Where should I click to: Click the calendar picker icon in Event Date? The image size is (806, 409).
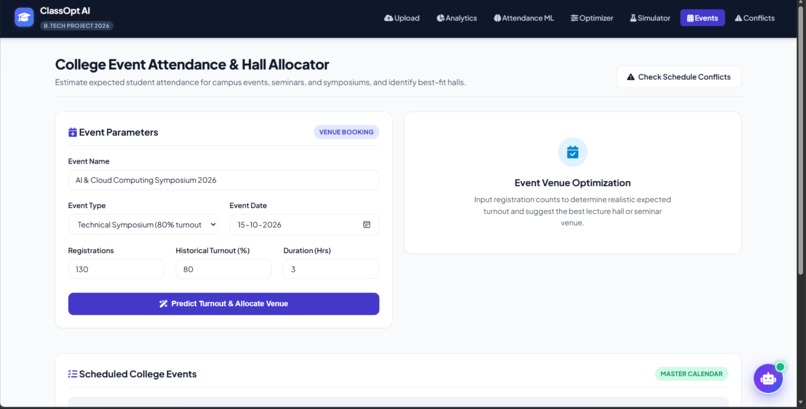coord(367,225)
